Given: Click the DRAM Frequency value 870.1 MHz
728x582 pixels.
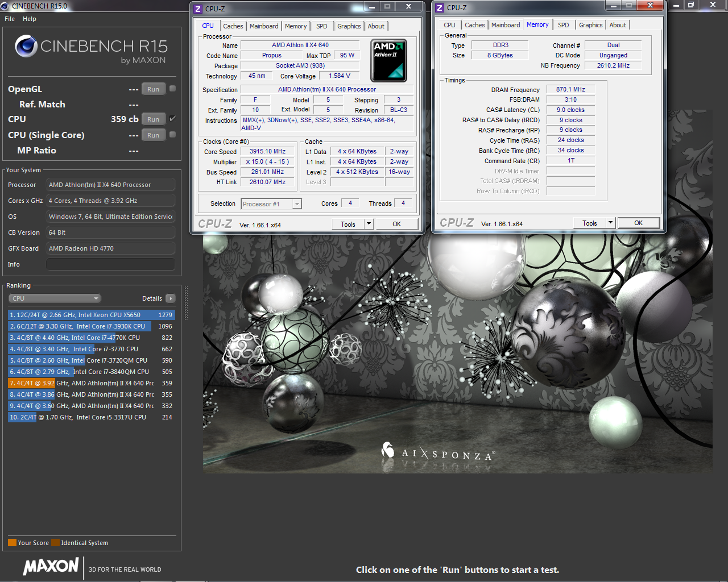Looking at the screenshot, I should (570, 89).
